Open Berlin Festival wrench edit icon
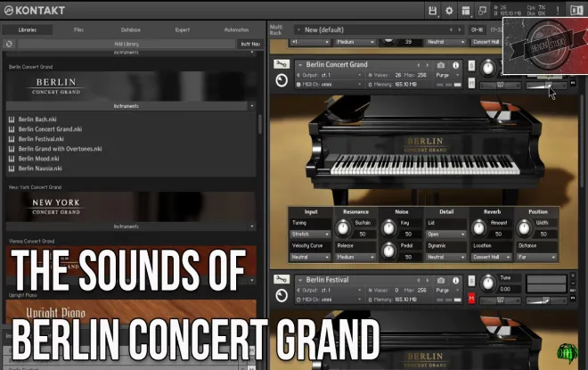Screen dimensions: 588x370 click(282, 280)
